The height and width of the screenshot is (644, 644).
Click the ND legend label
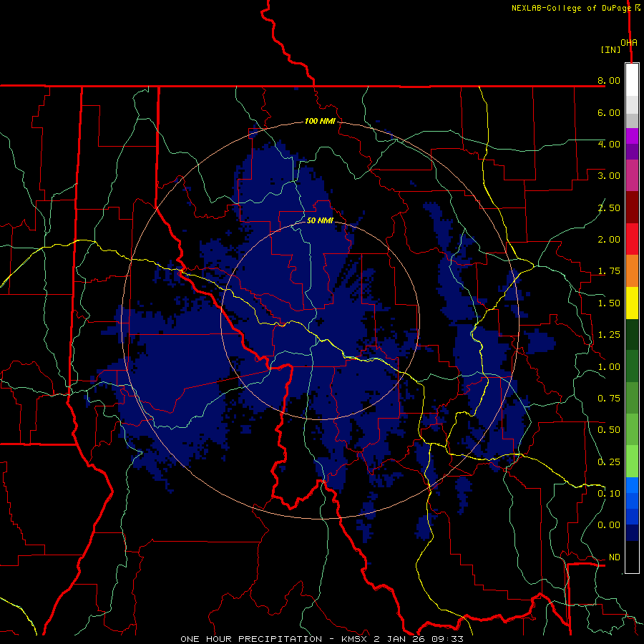point(615,557)
